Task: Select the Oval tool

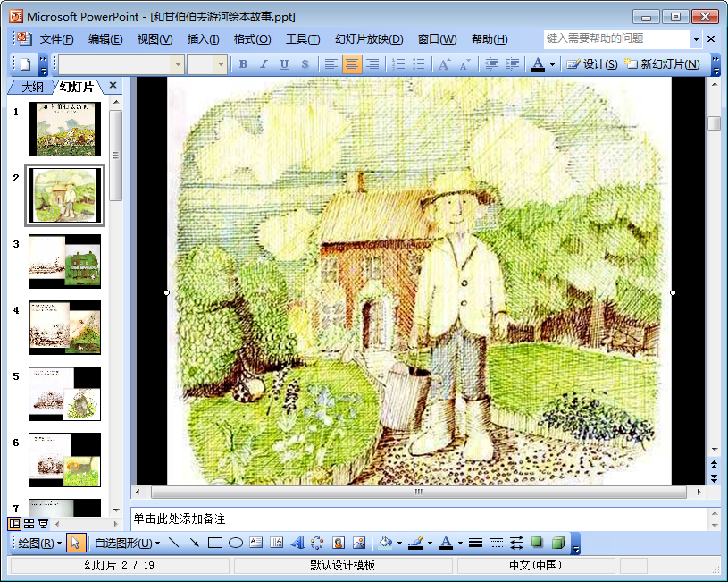Action: point(236,543)
